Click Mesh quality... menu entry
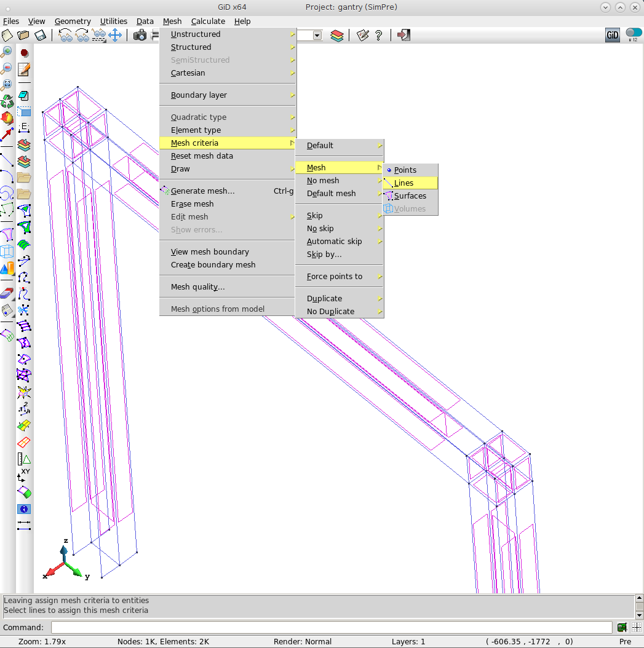 (x=197, y=287)
